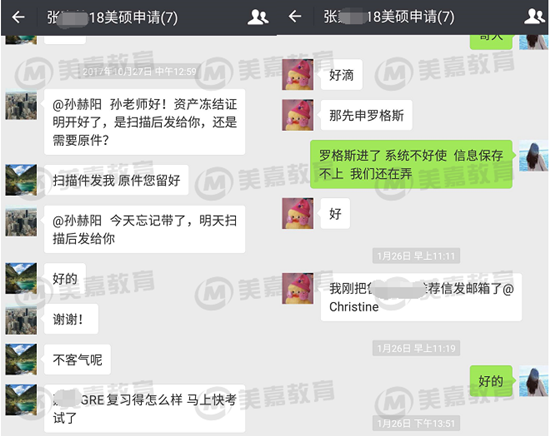550x436 pixels.
Task: Tap the 今天忘记带了 message bubble
Action: (144, 229)
